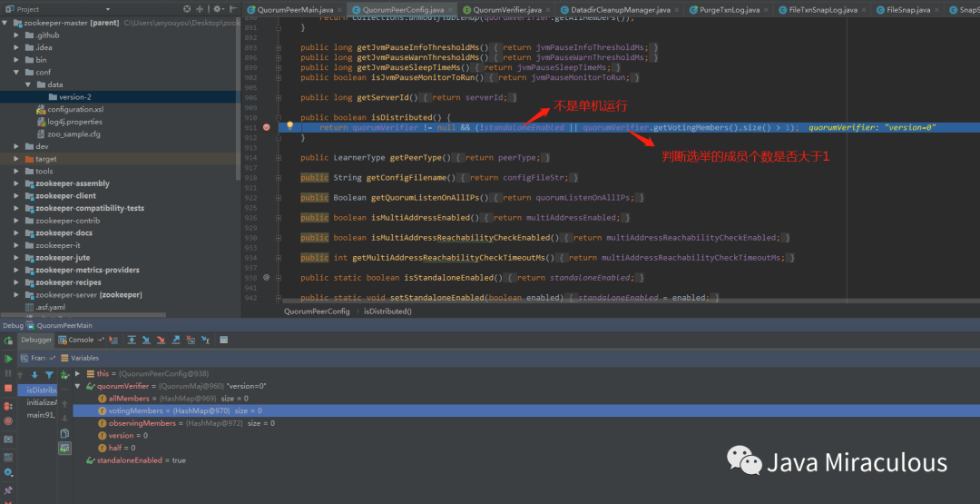Unfold the getServerId method on line 906
Image resolution: width=980 pixels, height=504 pixels.
(x=279, y=97)
